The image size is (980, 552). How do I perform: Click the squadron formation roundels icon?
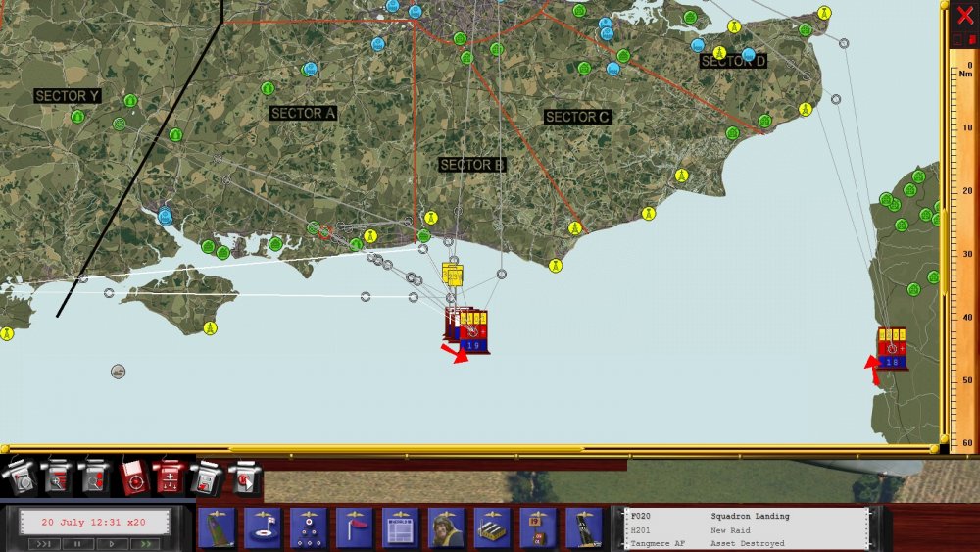pos(308,527)
